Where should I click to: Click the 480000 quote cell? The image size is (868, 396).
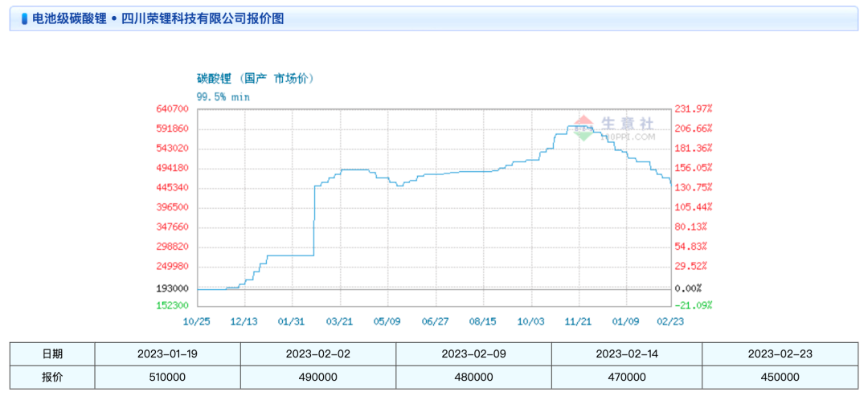point(474,378)
